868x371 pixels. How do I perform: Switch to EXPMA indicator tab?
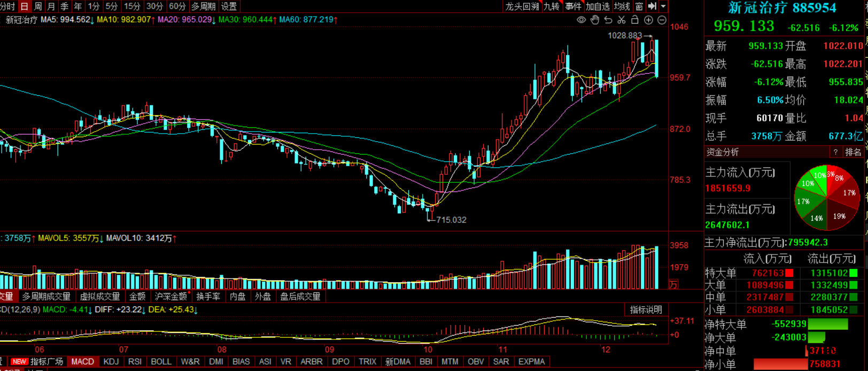(532, 362)
